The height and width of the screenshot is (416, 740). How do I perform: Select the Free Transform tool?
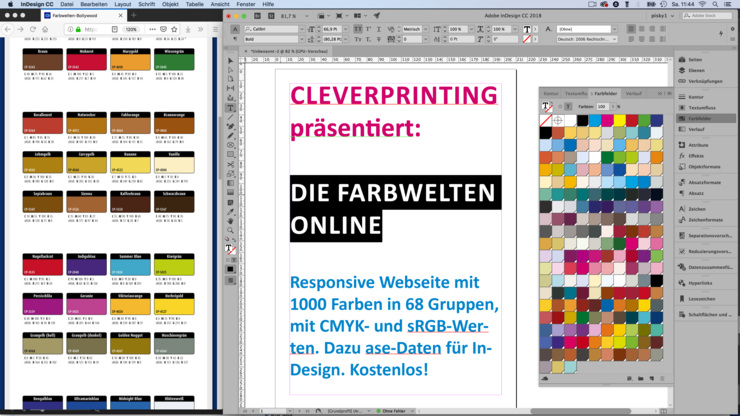pyautogui.click(x=230, y=174)
